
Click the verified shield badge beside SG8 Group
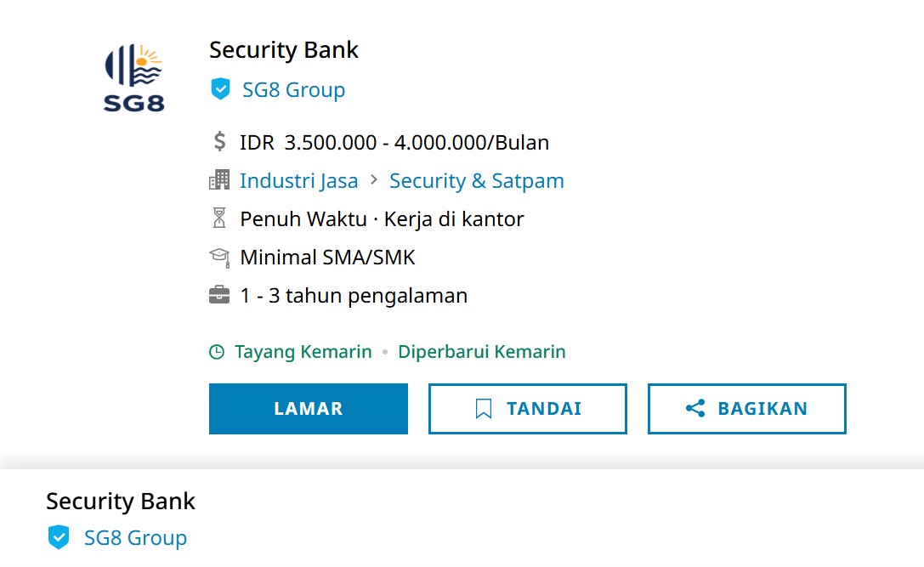(220, 89)
